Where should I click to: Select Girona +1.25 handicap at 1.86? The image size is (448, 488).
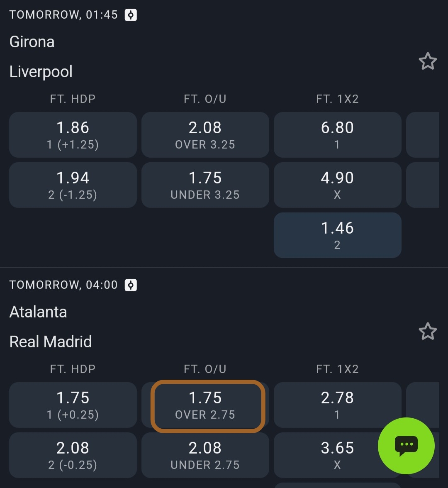(73, 135)
